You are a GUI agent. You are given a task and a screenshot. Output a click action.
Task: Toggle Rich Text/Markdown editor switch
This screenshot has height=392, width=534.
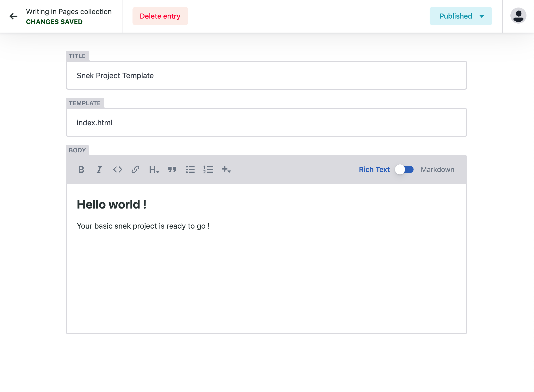(x=404, y=170)
